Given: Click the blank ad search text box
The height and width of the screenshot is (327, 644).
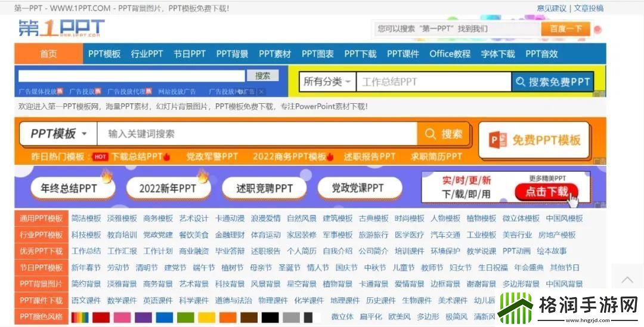Looking at the screenshot, I should coord(131,76).
